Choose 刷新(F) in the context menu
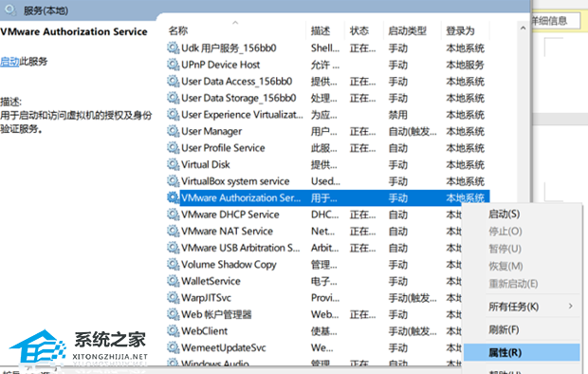Viewport: 588px width, 374px height. pos(504,329)
